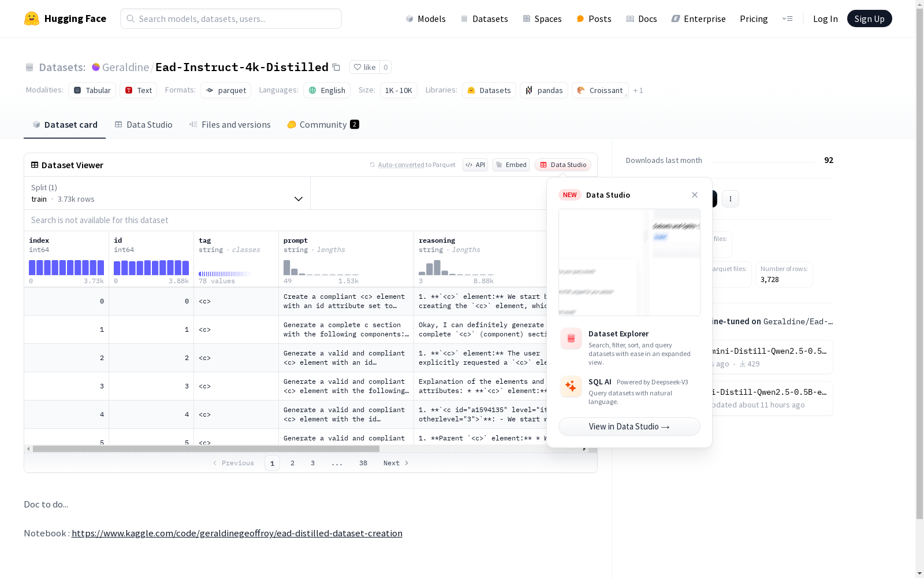Click the API button in Dataset Viewer
This screenshot has height=578, width=924.
475,165
